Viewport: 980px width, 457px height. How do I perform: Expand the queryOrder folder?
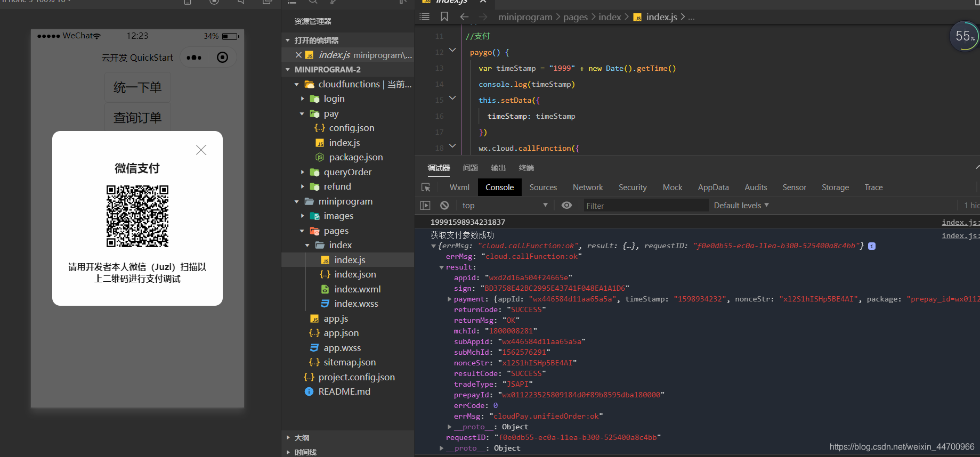[x=302, y=172]
